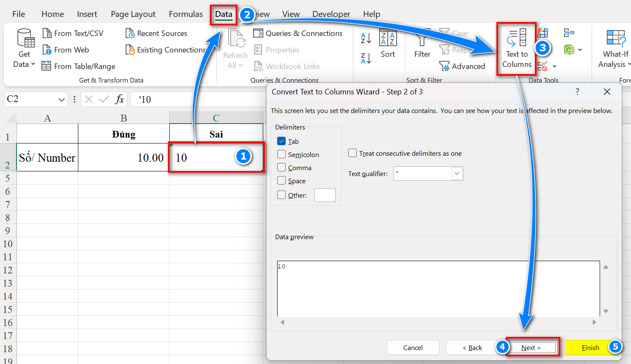The image size is (631, 364).
Task: Expand the Name Box dropdown arrow
Action: [62, 99]
